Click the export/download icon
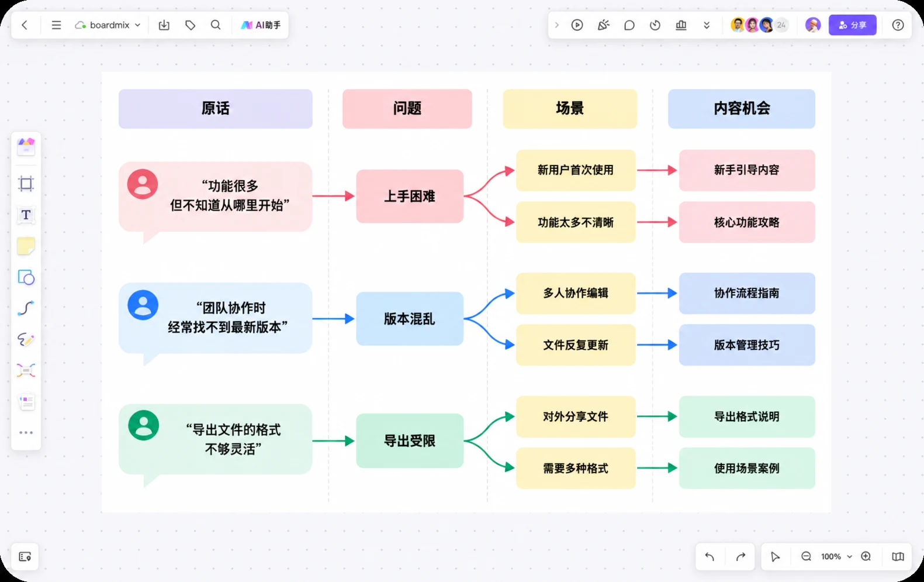This screenshot has width=924, height=582. pyautogui.click(x=164, y=25)
